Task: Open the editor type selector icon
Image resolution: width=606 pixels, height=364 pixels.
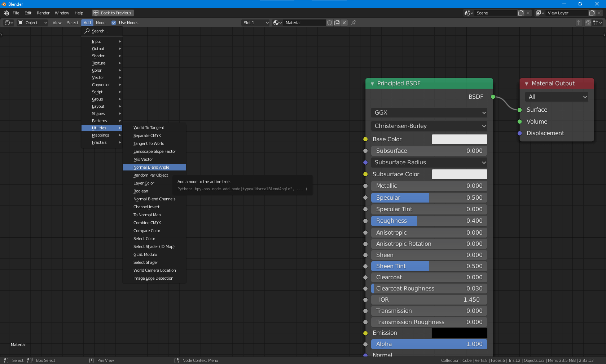Action: tap(7, 23)
